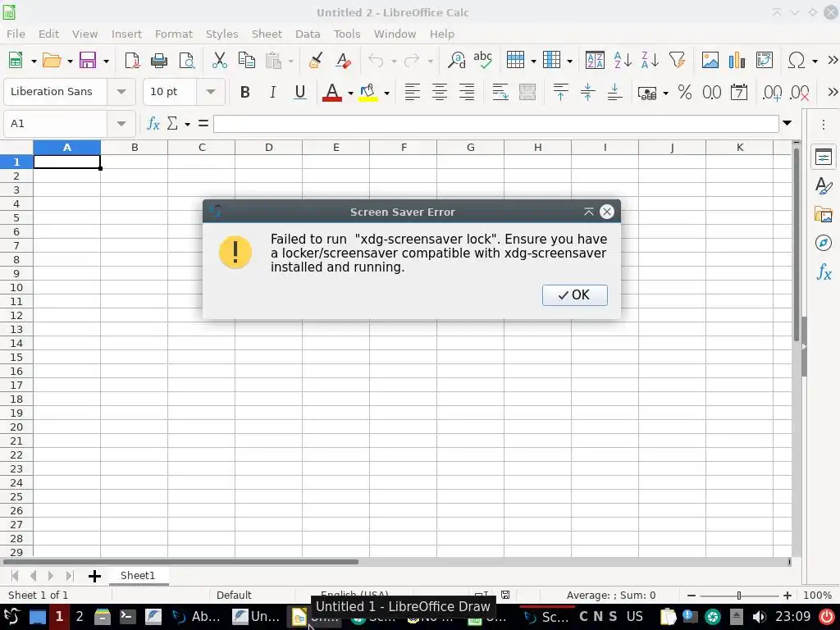840x630 pixels.
Task: Apply yellow Background Color swatch
Action: pos(368,92)
